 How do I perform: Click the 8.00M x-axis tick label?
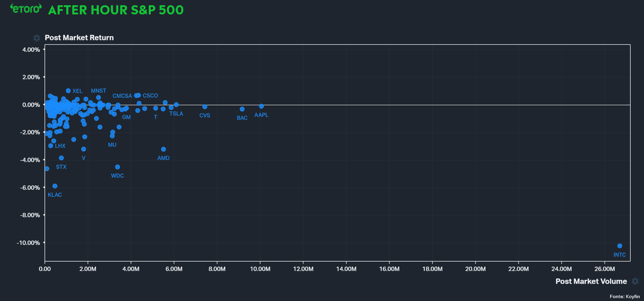click(217, 269)
